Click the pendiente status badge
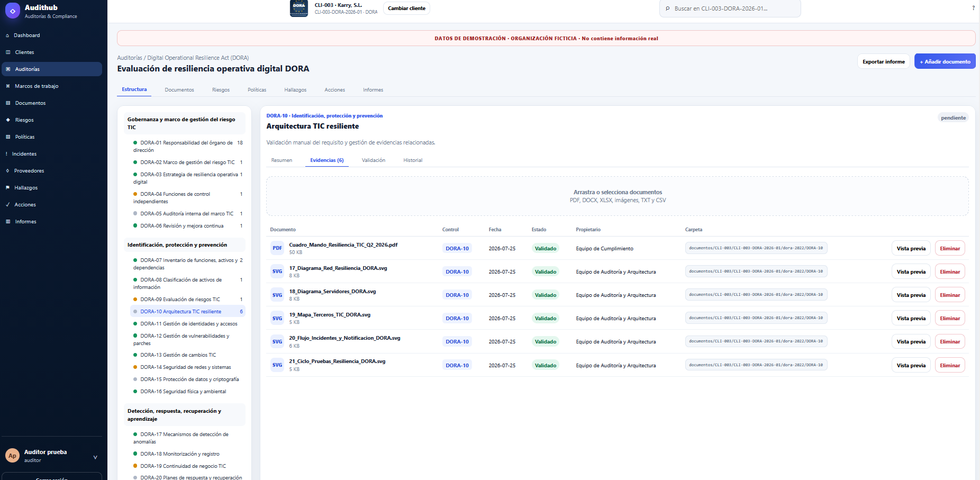Viewport: 980px width, 480px height. pos(954,117)
